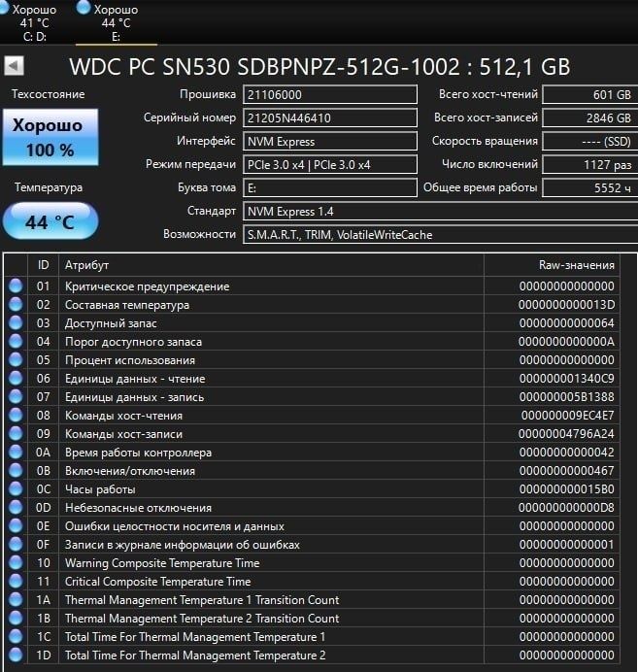Select the Критическое предупреждение attribute text
The image size is (638, 672).
pyautogui.click(x=147, y=286)
